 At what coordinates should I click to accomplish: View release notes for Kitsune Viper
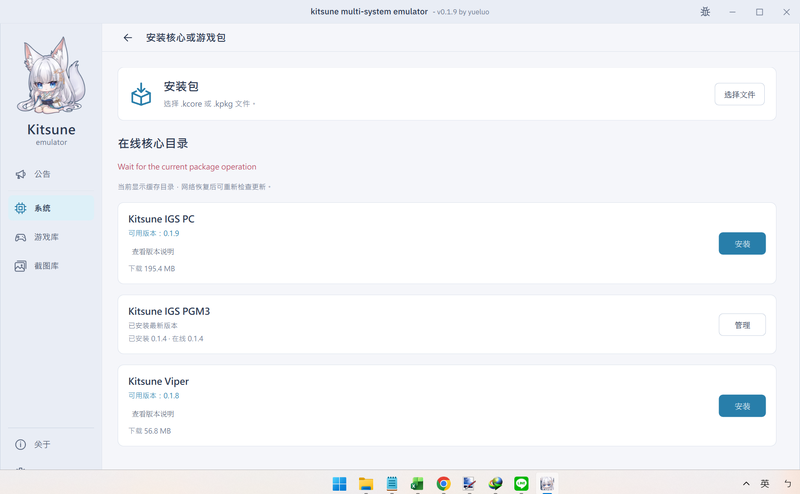pos(153,414)
